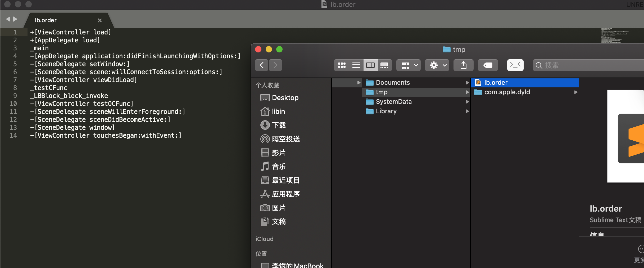The height and width of the screenshot is (268, 644).
Task: Focus the Finder search field
Action: pyautogui.click(x=588, y=65)
